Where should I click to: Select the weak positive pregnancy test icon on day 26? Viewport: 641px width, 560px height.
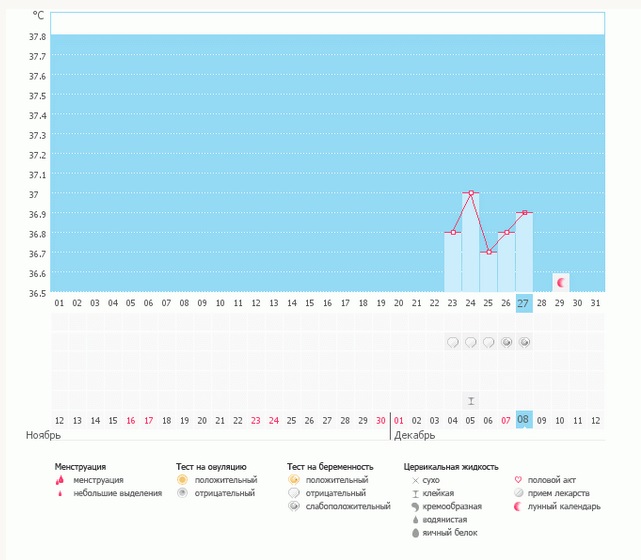coord(506,342)
